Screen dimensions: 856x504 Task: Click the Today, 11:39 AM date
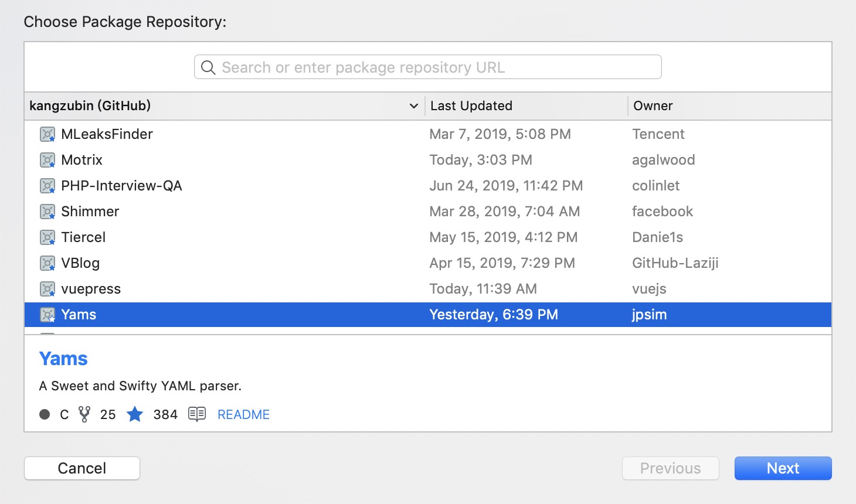click(x=483, y=289)
